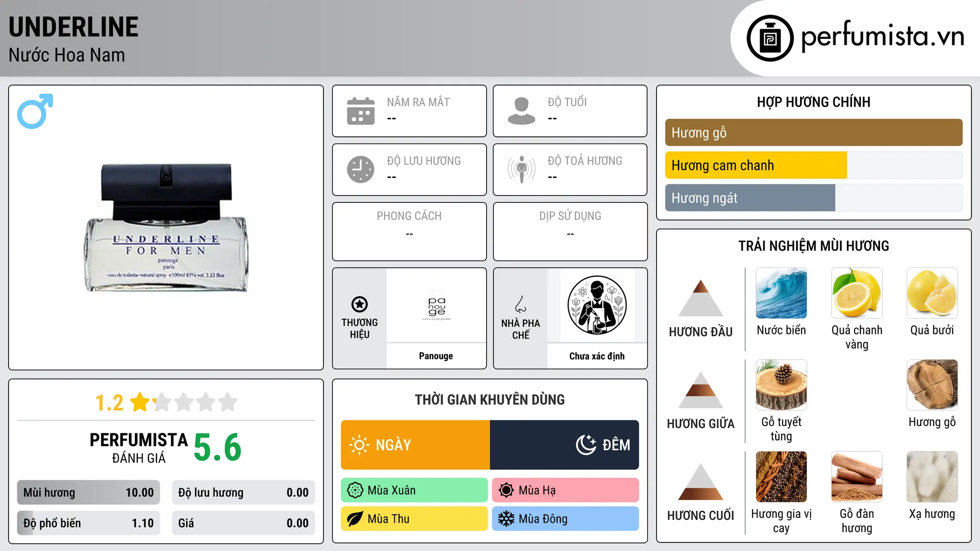Select the Quả bưởi note image

(932, 293)
